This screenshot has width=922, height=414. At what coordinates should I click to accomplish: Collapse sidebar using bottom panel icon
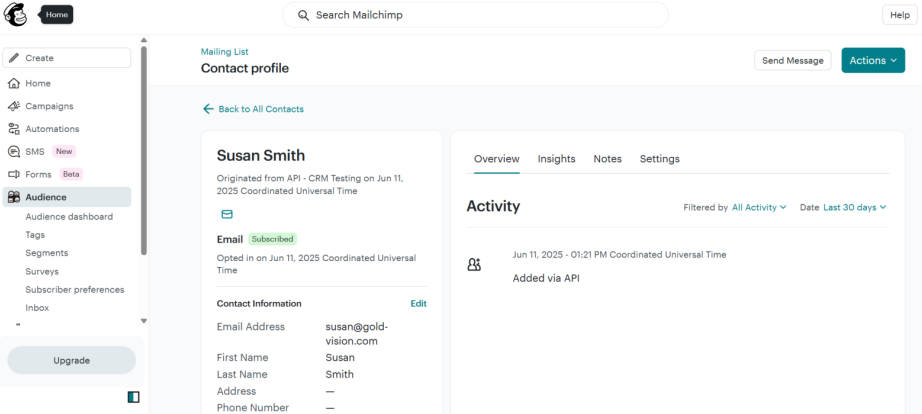coord(134,397)
